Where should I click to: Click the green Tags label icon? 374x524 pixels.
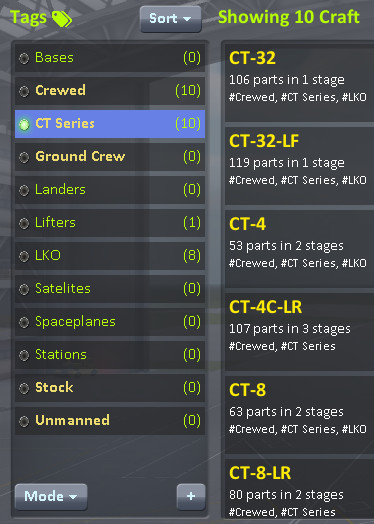click(62, 19)
